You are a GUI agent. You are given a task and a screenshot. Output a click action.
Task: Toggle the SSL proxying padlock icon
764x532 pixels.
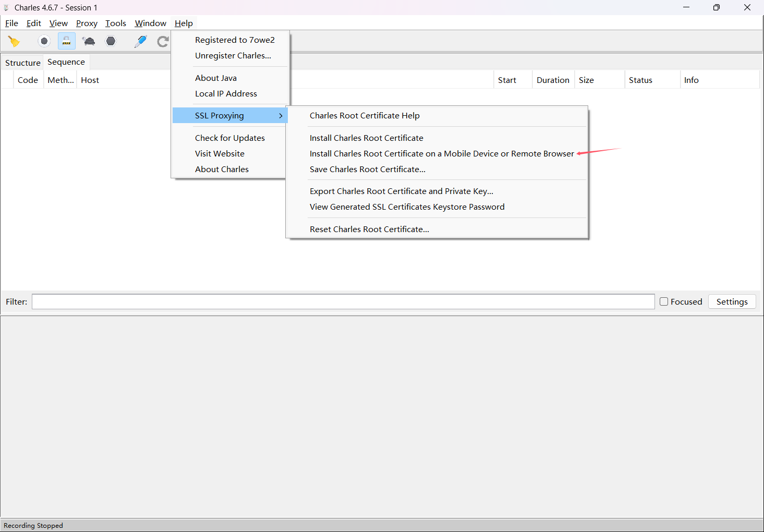tap(67, 41)
